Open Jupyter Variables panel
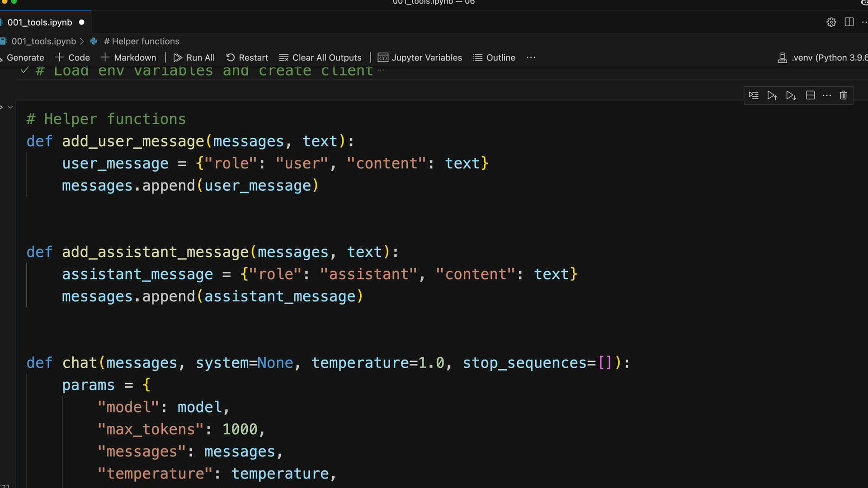 pos(420,57)
